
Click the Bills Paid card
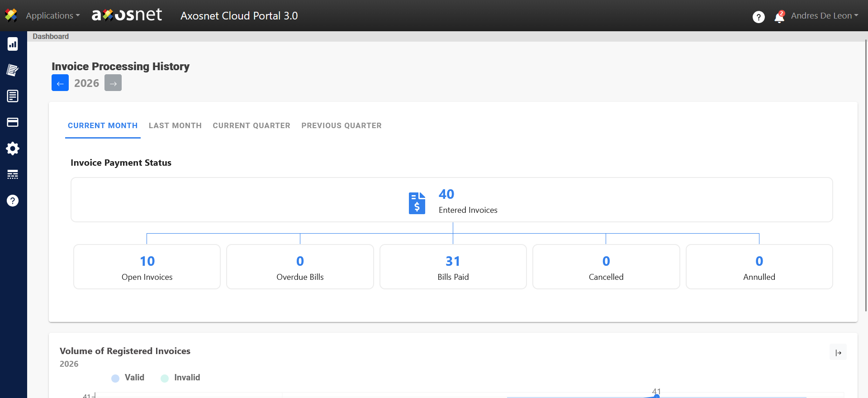(453, 267)
